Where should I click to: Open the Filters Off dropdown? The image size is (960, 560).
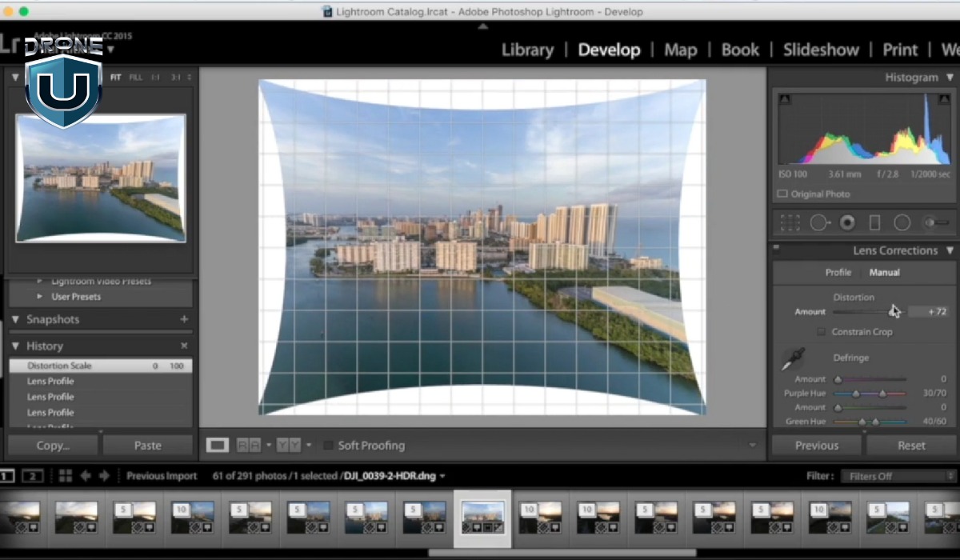[898, 476]
